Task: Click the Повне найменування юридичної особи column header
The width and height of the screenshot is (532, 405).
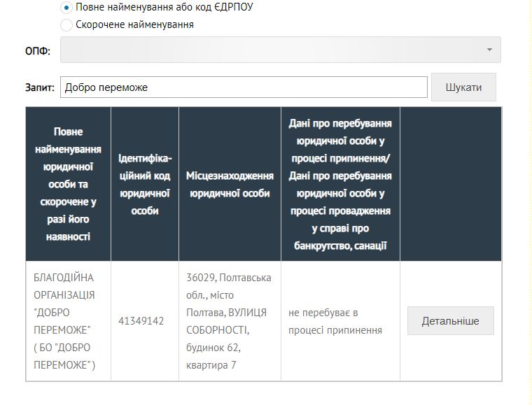Action: [x=68, y=184]
